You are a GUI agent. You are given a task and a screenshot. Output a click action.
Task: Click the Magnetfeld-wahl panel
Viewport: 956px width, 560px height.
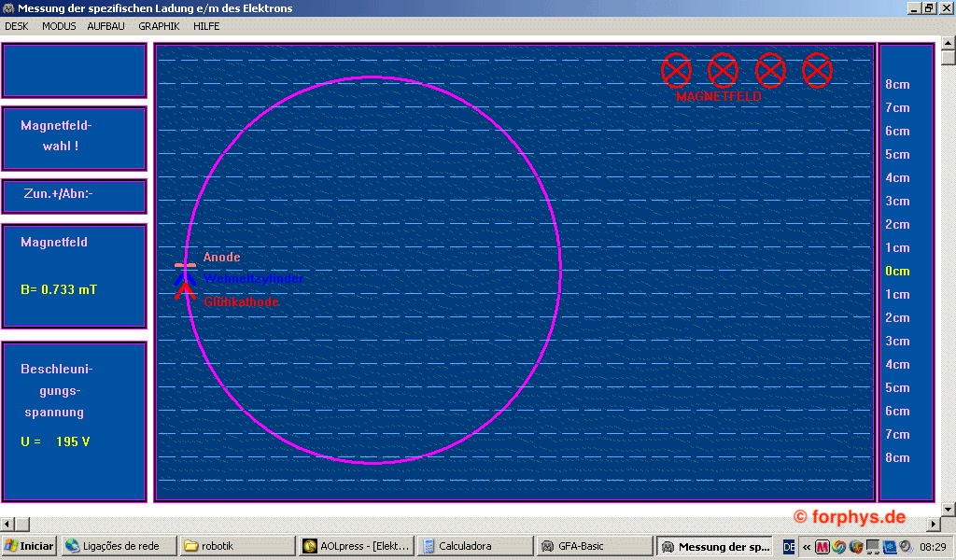tap(75, 137)
